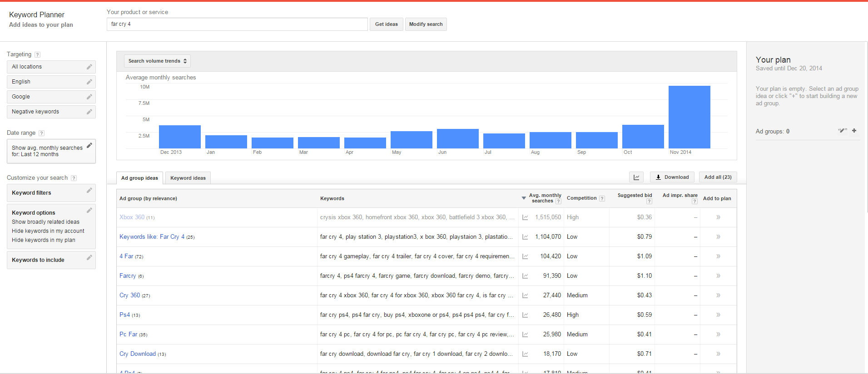Edit Keyword filters pencil icon

(x=89, y=190)
